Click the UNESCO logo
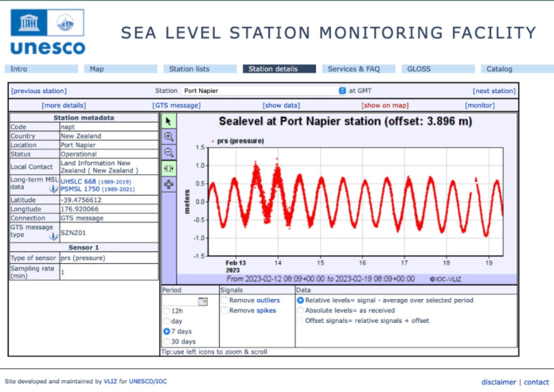 click(x=48, y=32)
